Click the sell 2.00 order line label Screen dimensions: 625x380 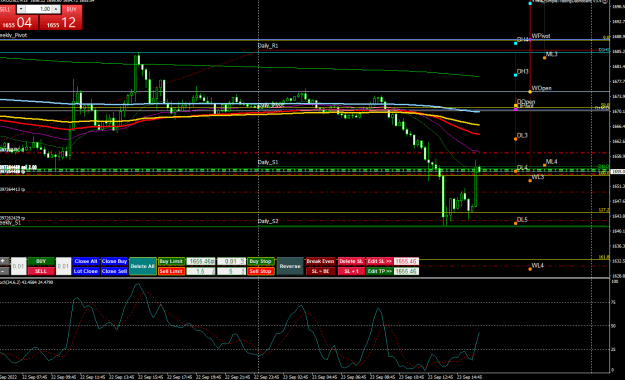pyautogui.click(x=18, y=167)
